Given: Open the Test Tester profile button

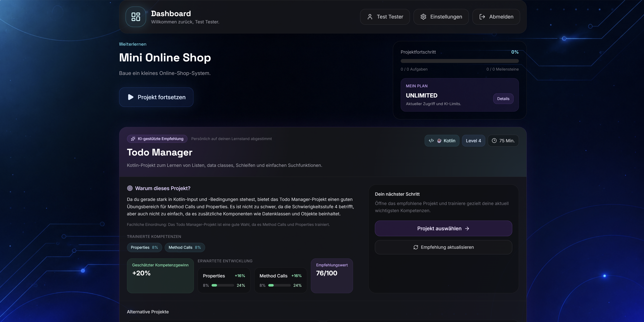Looking at the screenshot, I should [x=385, y=17].
